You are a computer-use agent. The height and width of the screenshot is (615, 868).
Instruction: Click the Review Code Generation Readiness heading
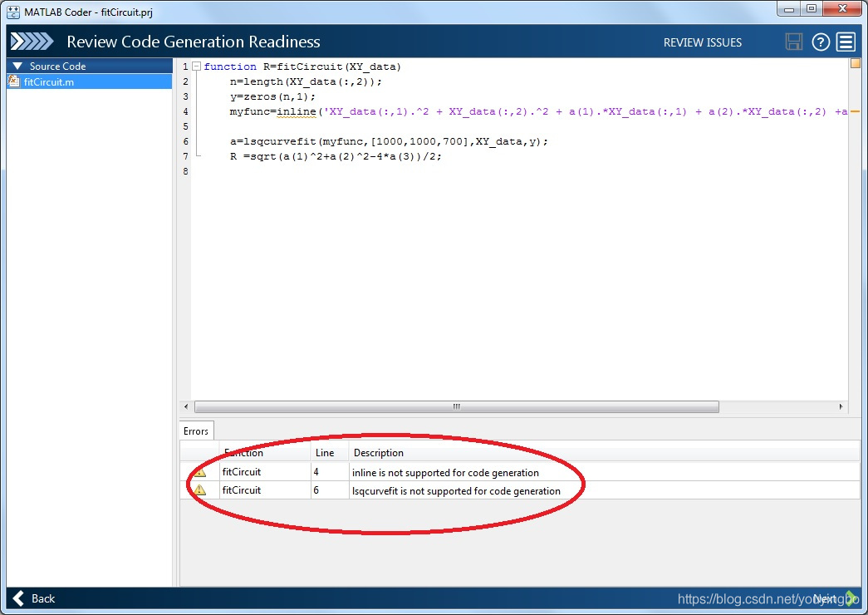pos(194,42)
